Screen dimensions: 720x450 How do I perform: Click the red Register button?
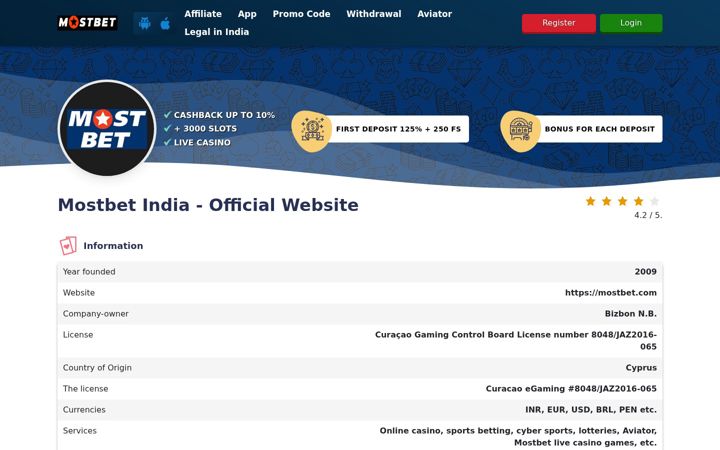[x=559, y=23]
